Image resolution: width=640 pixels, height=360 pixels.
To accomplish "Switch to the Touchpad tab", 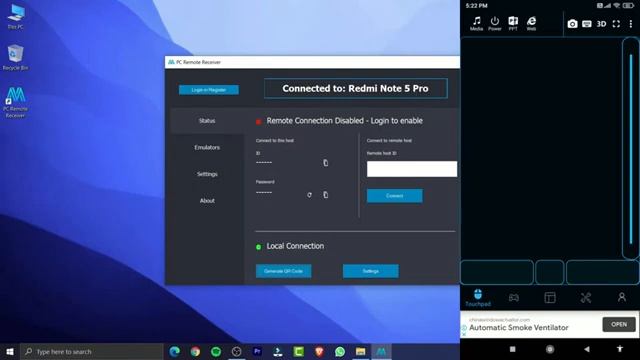I will (478, 298).
